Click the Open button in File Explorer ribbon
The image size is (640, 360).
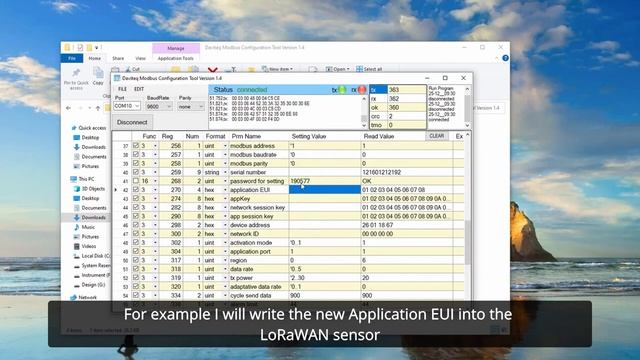coord(338,69)
